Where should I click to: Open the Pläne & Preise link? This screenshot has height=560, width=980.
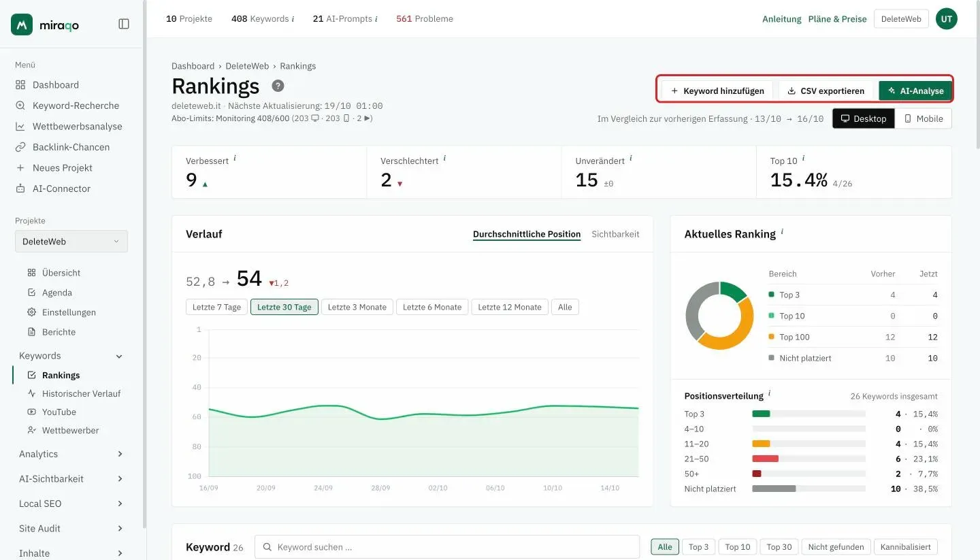(x=838, y=19)
